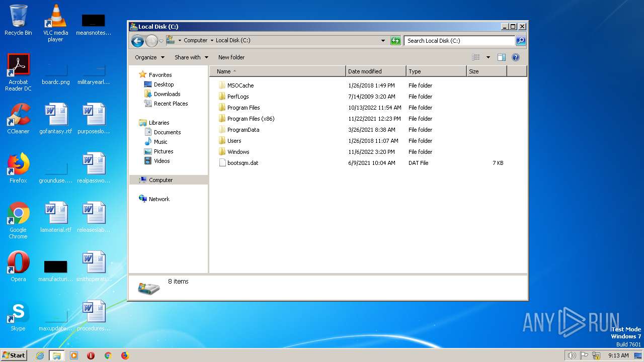This screenshot has height=362, width=644.
Task: Open Action Center flag tray icon
Action: 585,355
